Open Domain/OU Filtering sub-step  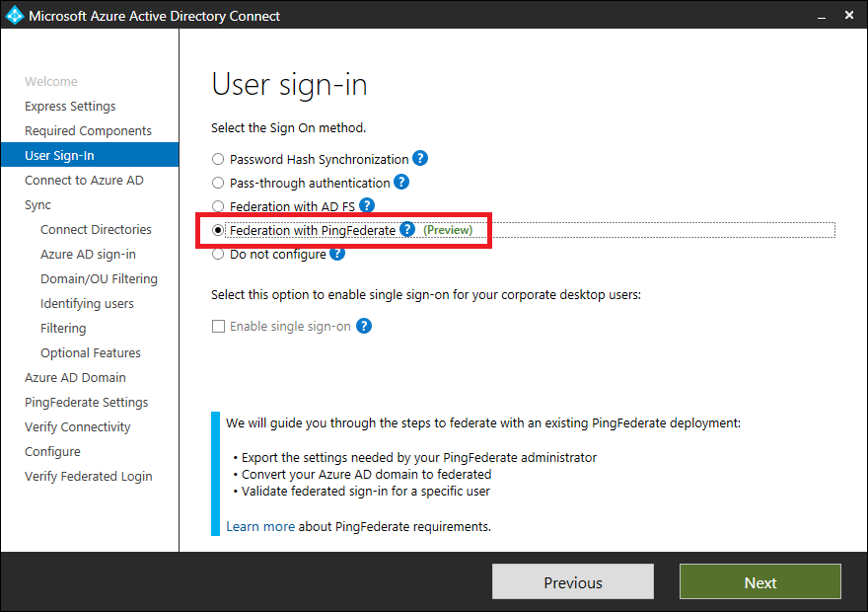[99, 278]
